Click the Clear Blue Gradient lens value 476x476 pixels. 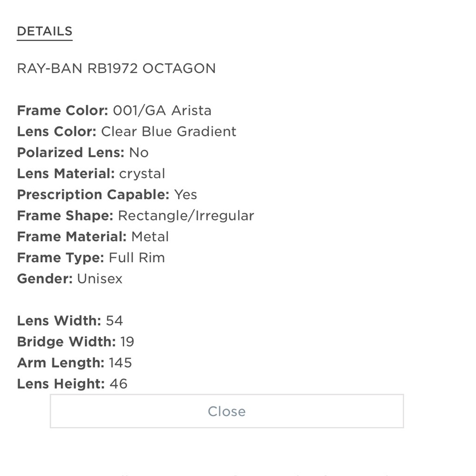click(169, 131)
